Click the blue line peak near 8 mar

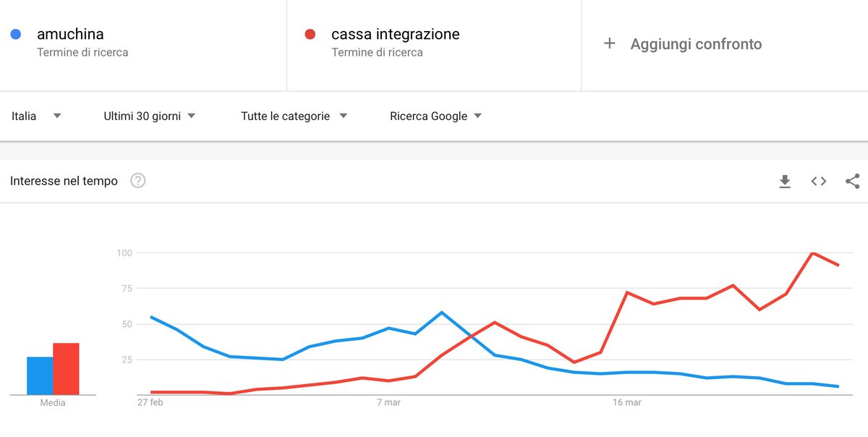point(441,313)
